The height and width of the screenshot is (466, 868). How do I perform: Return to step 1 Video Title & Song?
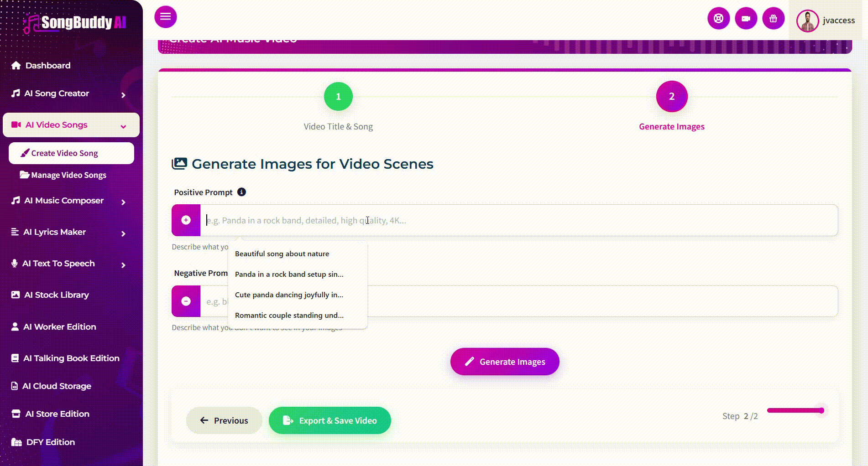tap(338, 97)
